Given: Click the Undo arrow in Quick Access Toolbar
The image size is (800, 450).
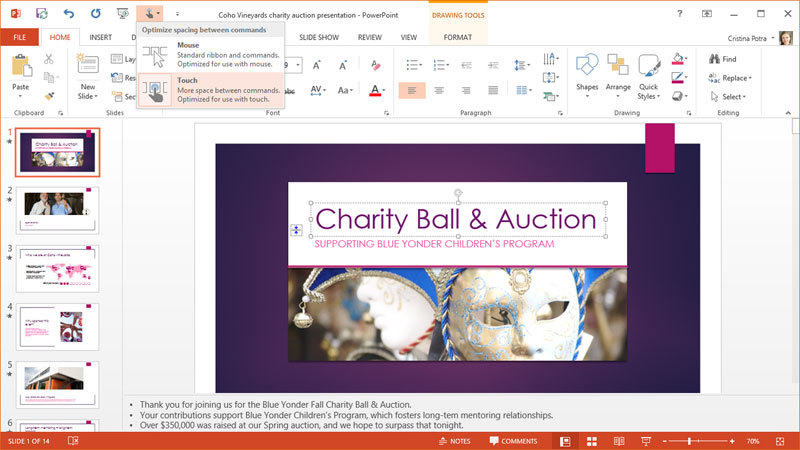Looking at the screenshot, I should pyautogui.click(x=68, y=14).
